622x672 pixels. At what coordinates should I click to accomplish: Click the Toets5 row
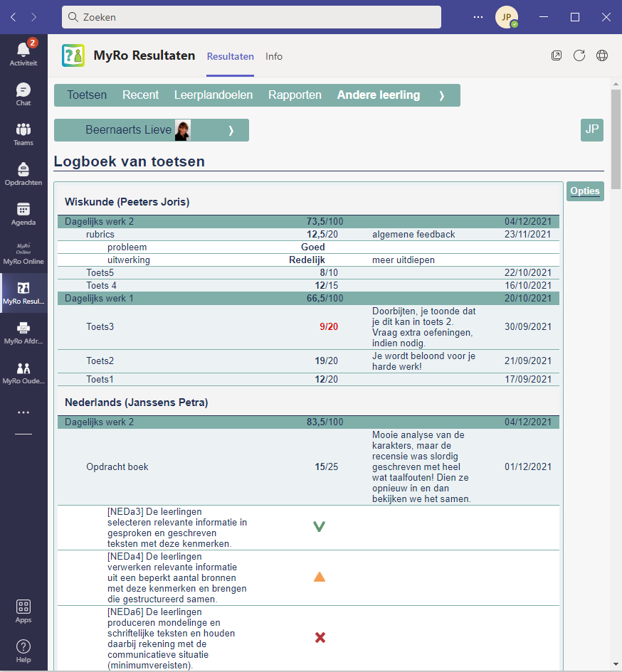(x=308, y=273)
